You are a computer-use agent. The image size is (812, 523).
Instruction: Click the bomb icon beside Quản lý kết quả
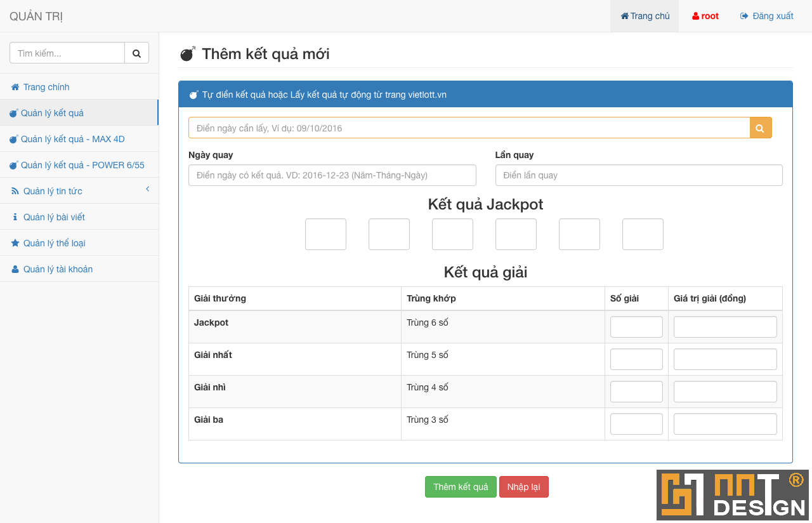13,113
